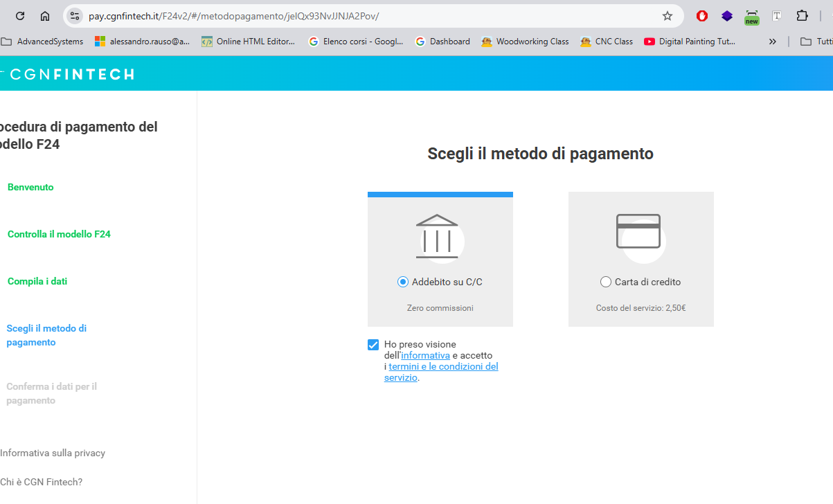
Task: Open the purple layered extension icon
Action: [x=727, y=16]
